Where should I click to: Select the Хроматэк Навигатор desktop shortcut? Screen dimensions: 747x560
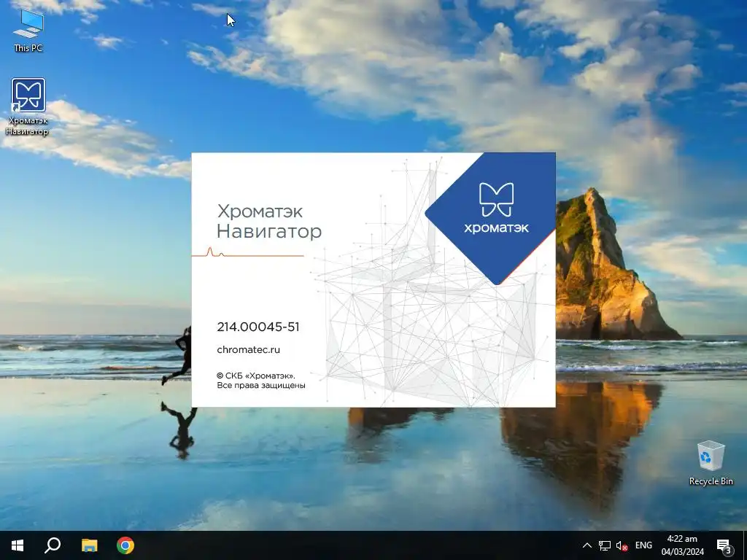tap(28, 106)
